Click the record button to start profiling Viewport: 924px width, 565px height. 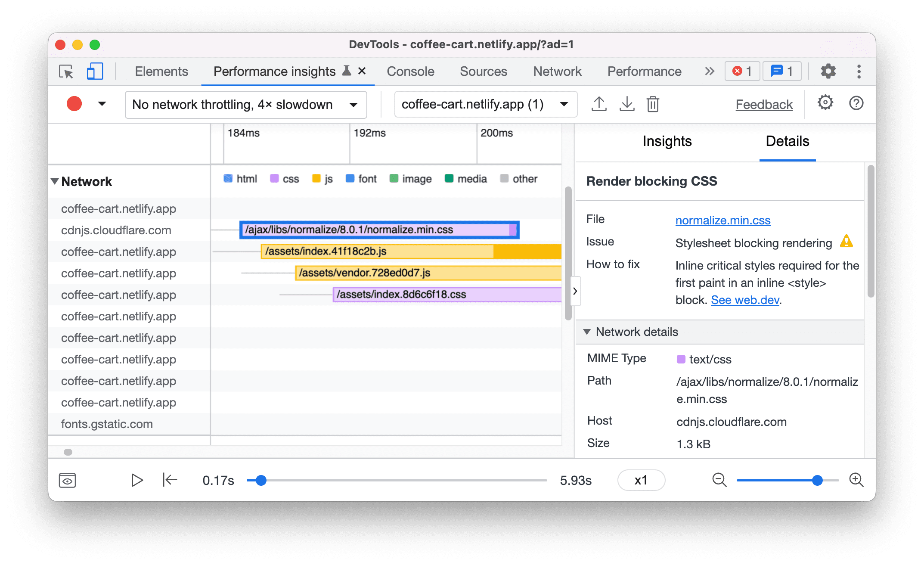74,104
